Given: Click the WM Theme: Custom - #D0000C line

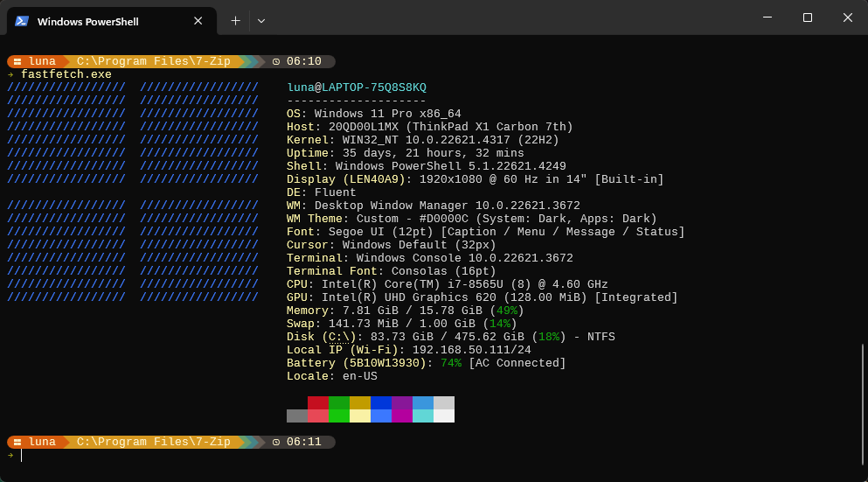Looking at the screenshot, I should (472, 219).
